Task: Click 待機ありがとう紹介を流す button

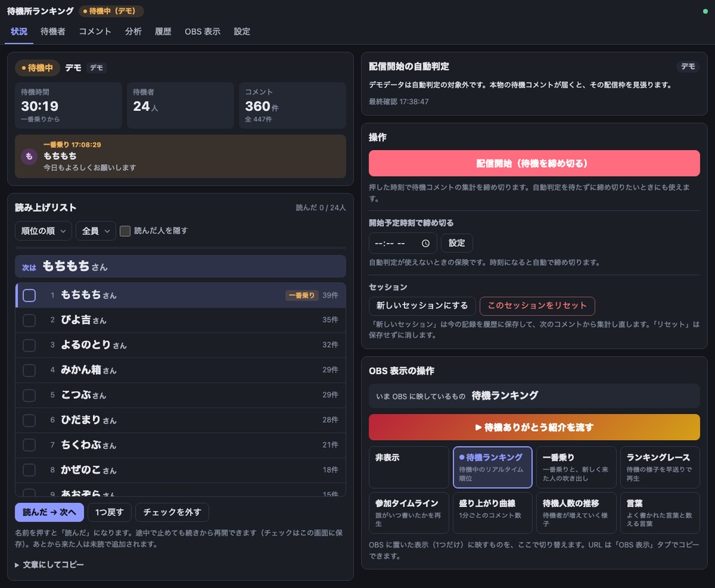Action: tap(534, 427)
